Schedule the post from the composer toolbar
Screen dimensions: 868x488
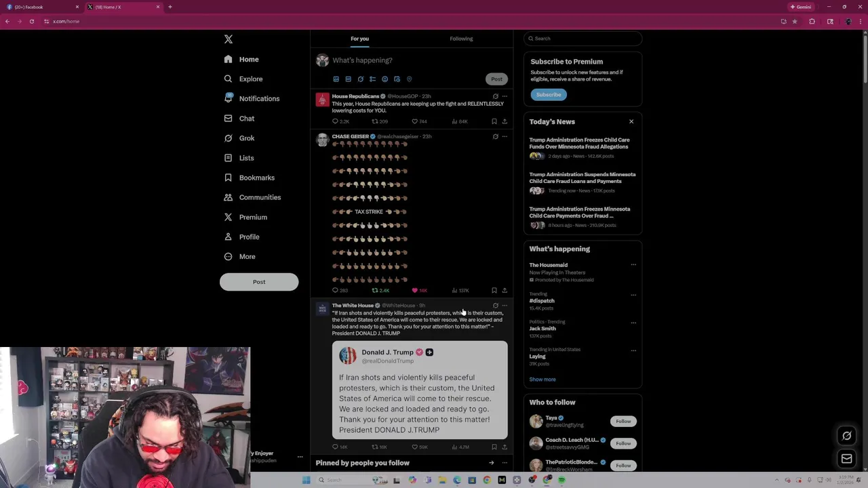[x=397, y=79]
